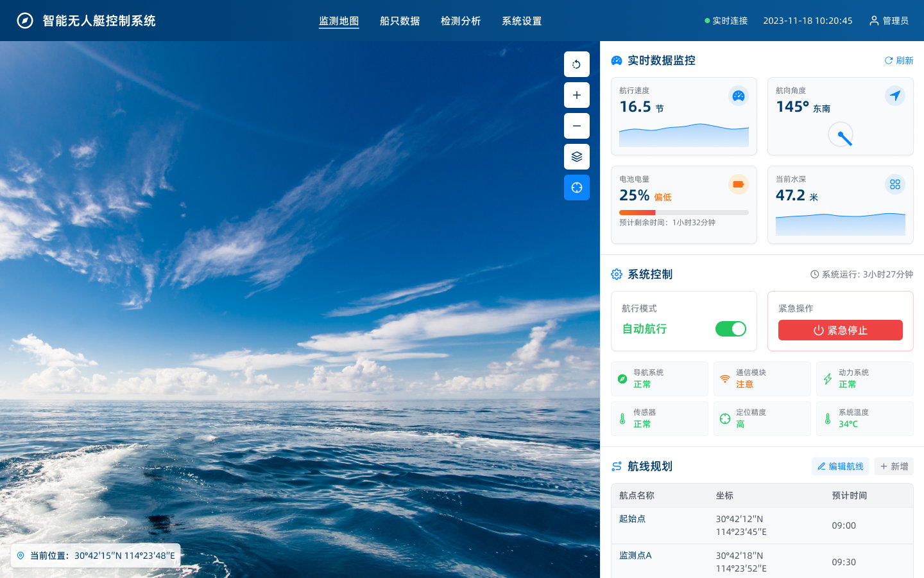This screenshot has height=578, width=924.
Task: Open the 管理员 user menu
Action: (889, 21)
